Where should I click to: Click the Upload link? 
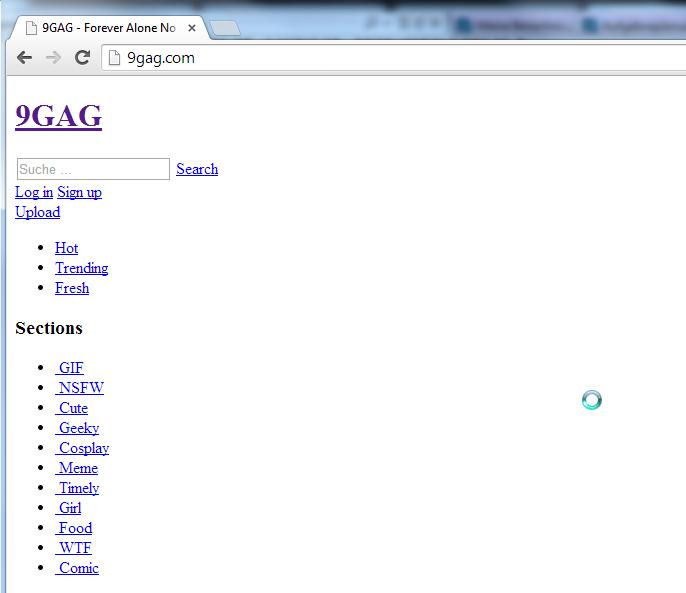click(x=37, y=212)
